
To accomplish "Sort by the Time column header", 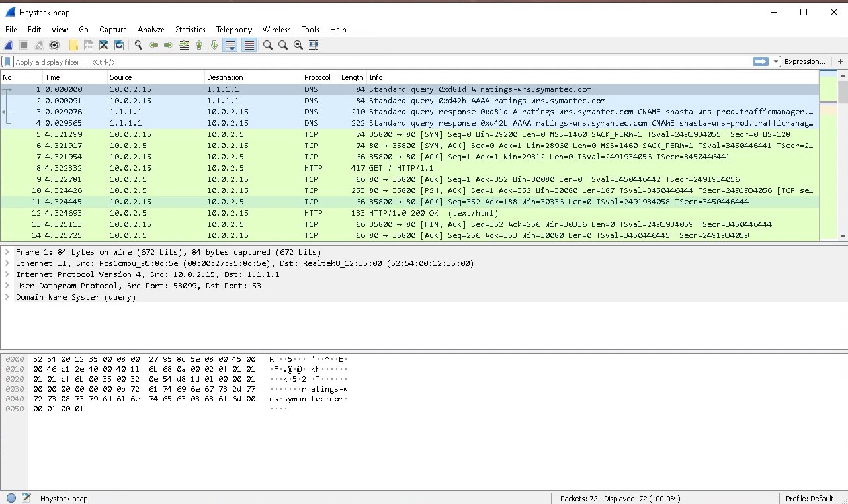I will (75, 77).
